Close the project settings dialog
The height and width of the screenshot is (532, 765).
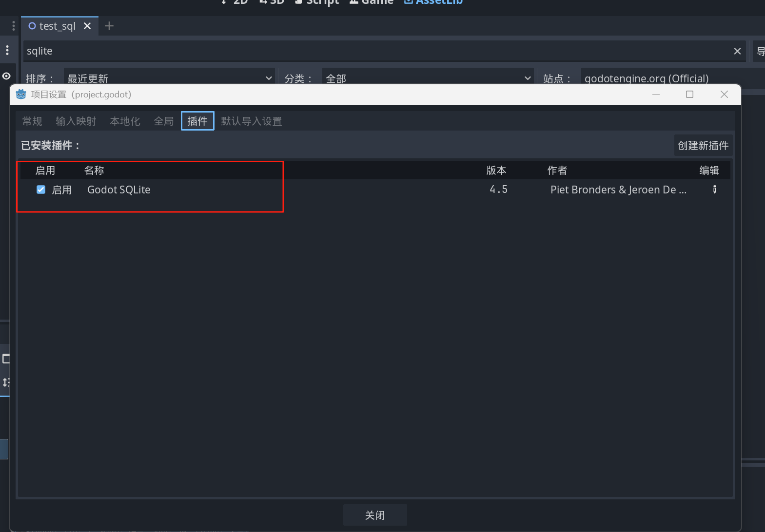(x=724, y=94)
